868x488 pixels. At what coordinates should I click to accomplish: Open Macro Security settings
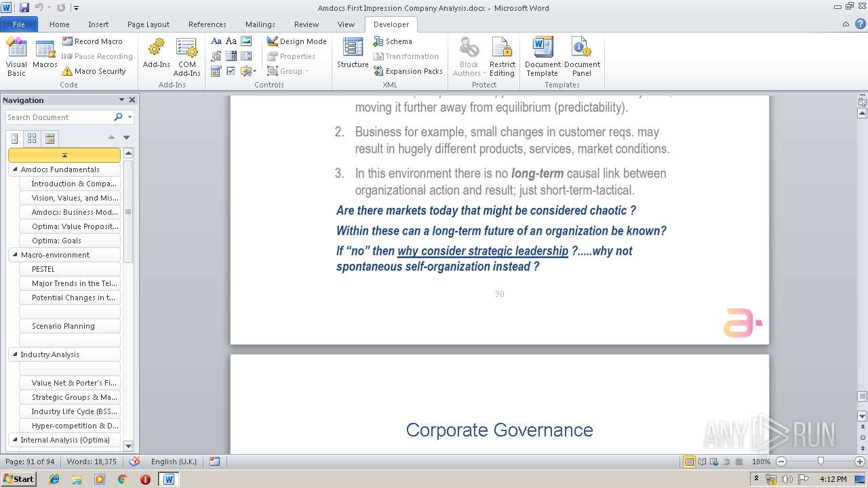(94, 71)
